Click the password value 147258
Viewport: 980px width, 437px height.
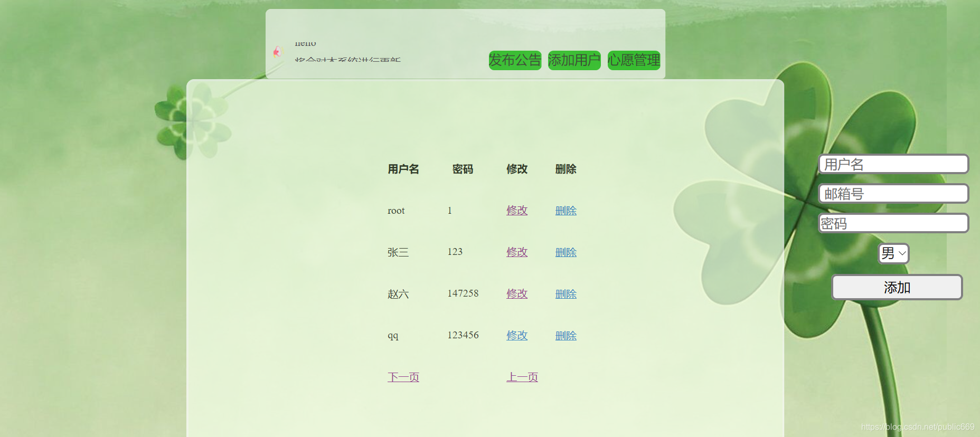[x=463, y=293]
